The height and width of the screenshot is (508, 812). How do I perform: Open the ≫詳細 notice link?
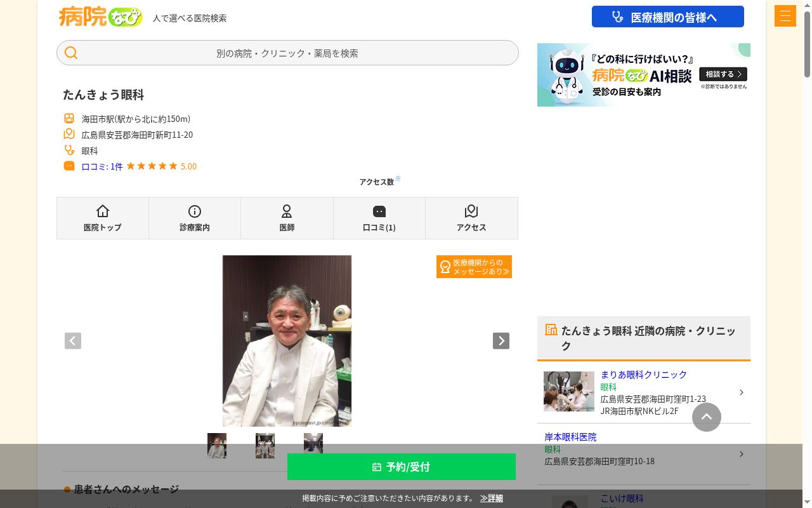coord(492,498)
